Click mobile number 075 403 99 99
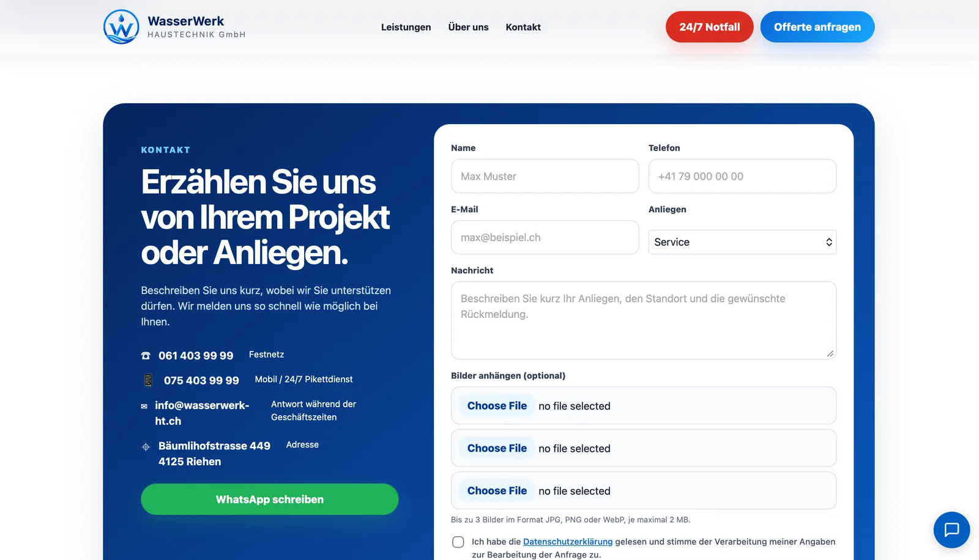This screenshot has height=560, width=979. tap(201, 380)
